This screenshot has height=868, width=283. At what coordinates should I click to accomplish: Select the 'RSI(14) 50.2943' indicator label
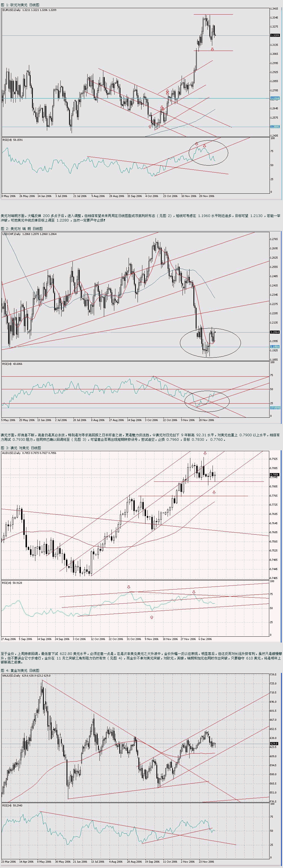(x=12, y=805)
